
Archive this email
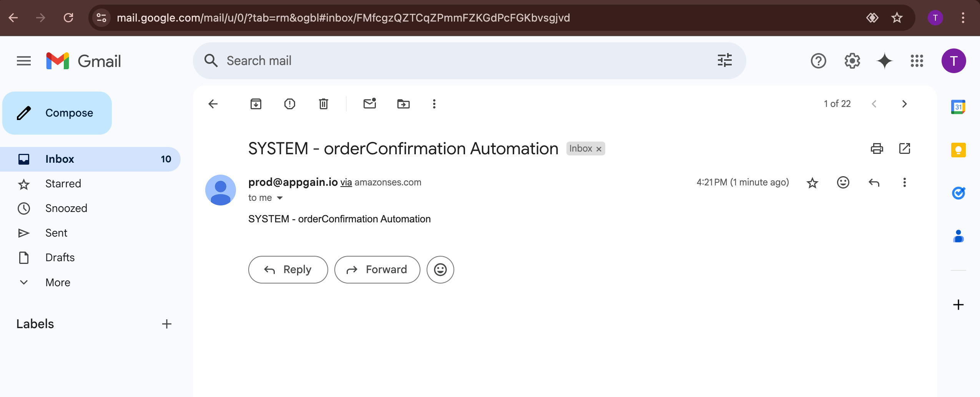coord(256,104)
